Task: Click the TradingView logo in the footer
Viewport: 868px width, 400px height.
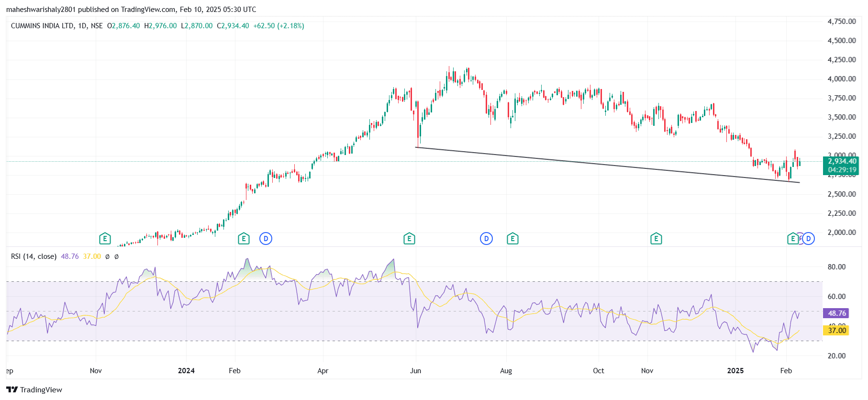Action: coord(34,389)
